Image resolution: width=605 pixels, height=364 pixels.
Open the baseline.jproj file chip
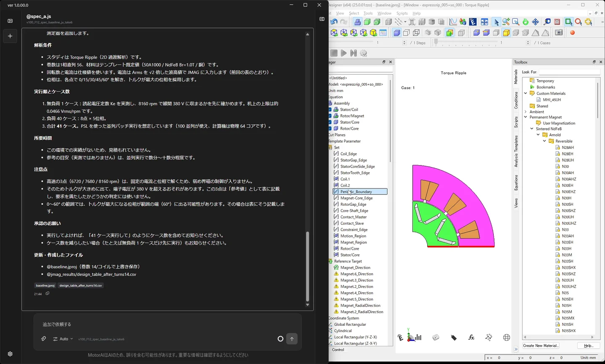[45, 285]
